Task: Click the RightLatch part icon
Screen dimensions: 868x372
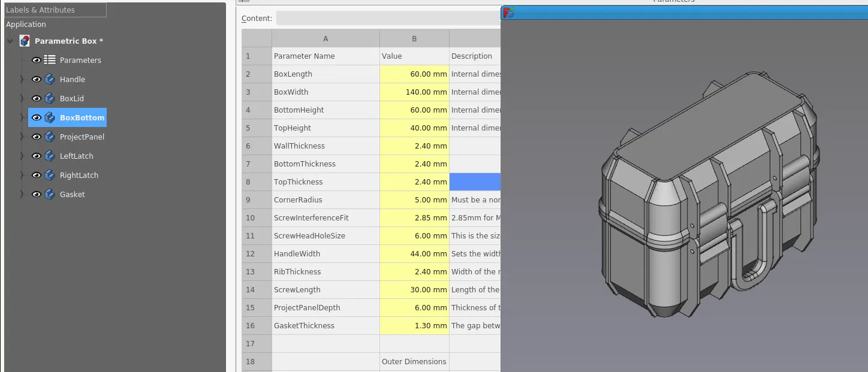Action: pos(49,175)
